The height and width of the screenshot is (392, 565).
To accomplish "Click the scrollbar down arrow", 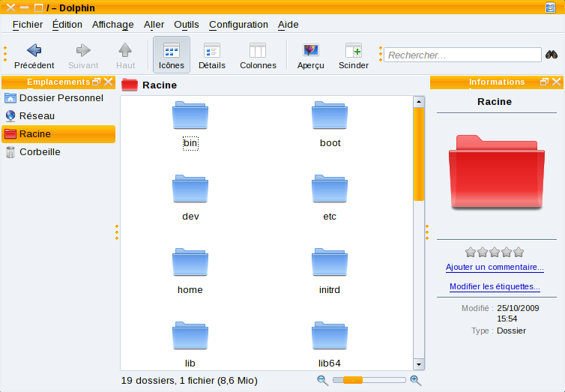I will (419, 364).
